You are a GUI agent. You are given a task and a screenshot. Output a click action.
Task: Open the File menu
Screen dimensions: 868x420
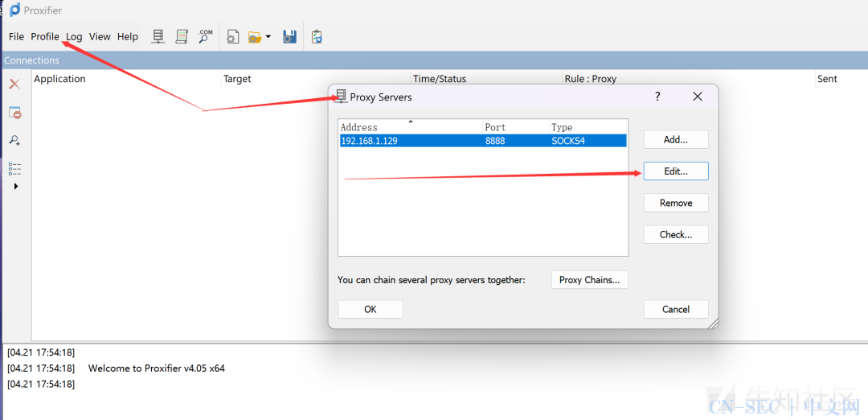click(17, 36)
